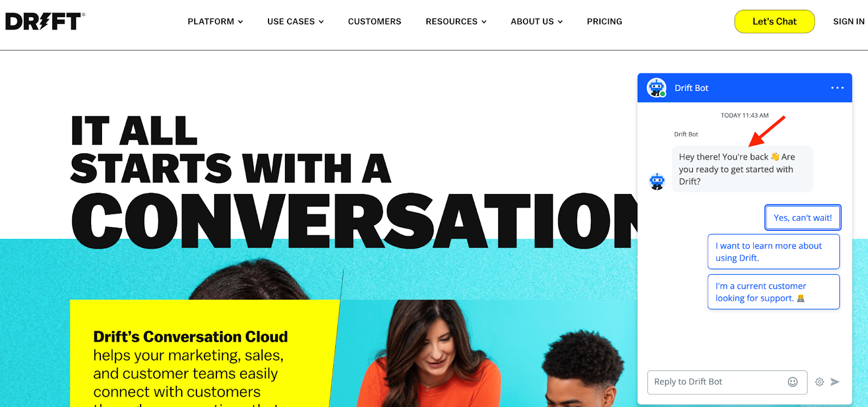Go to the Pricing page
This screenshot has height=407, width=868.
604,22
